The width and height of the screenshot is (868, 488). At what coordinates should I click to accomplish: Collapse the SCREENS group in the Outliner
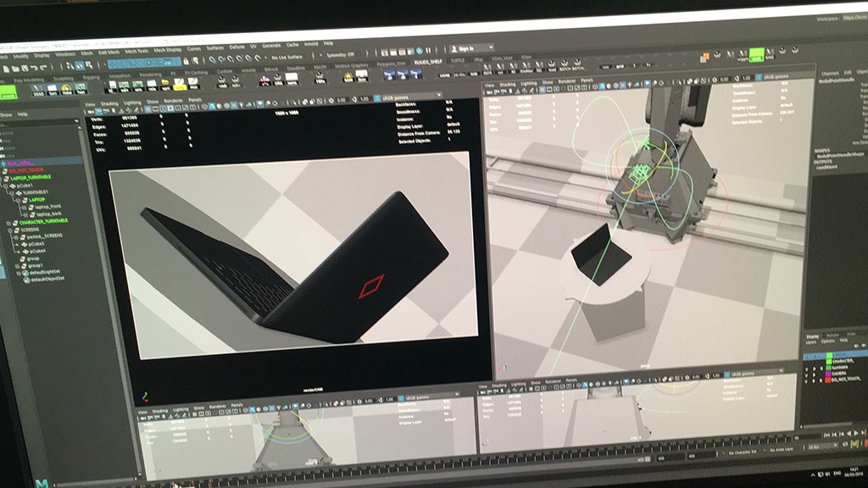click(x=8, y=229)
